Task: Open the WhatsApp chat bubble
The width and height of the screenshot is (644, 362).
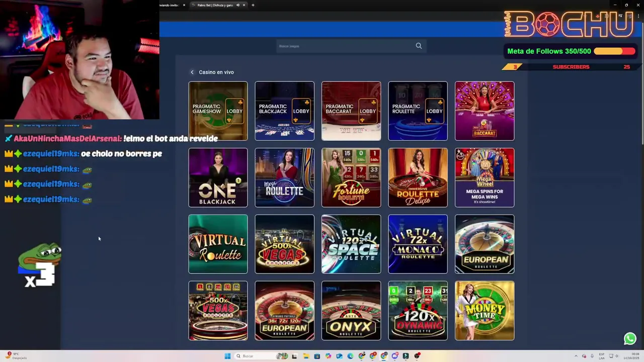Action: click(x=630, y=339)
